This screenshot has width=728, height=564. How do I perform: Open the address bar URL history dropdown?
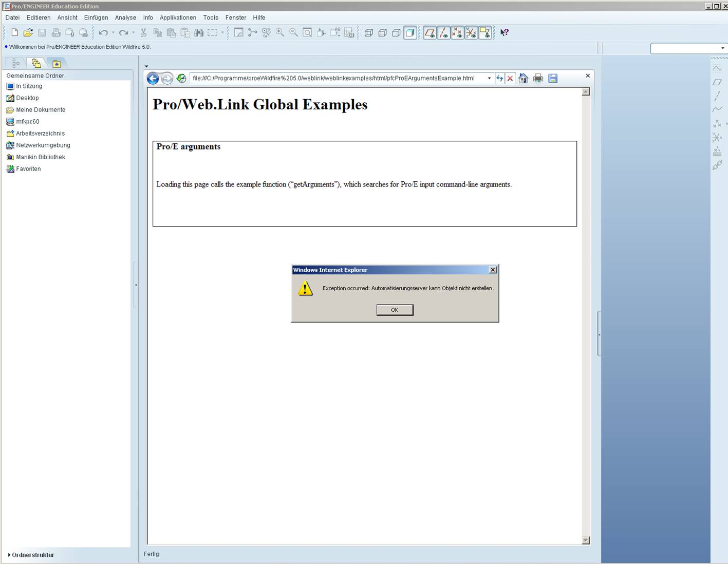pyautogui.click(x=489, y=78)
